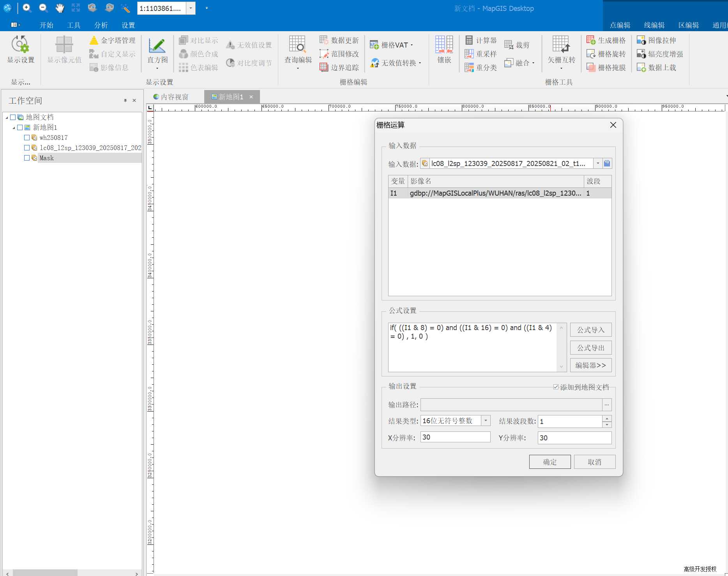Screen dimensions: 728x576
Task: Select the pan hand tool
Action: [60, 8]
